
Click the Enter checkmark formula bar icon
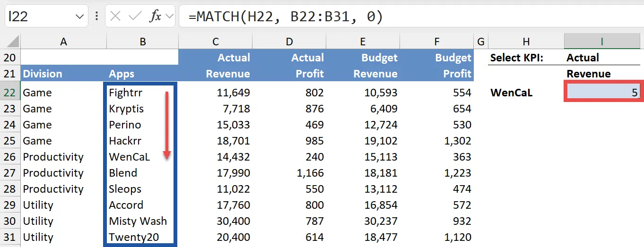135,17
